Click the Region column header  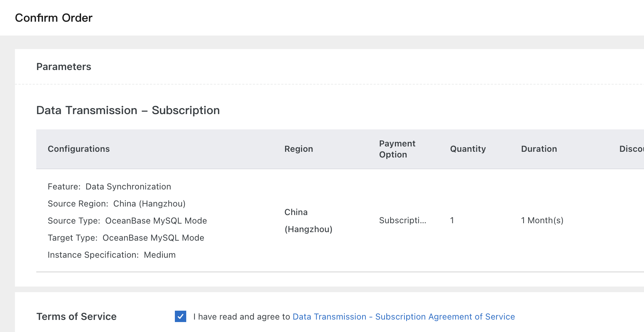click(299, 149)
